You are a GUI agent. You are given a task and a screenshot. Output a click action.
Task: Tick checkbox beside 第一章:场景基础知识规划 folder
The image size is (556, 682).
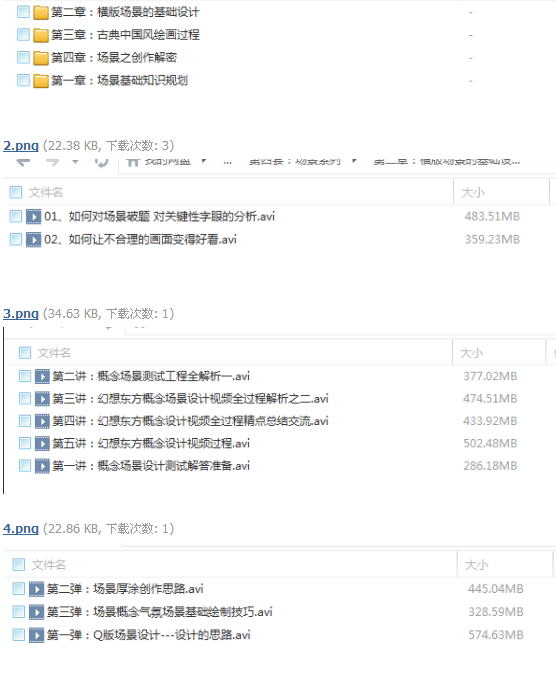23,80
